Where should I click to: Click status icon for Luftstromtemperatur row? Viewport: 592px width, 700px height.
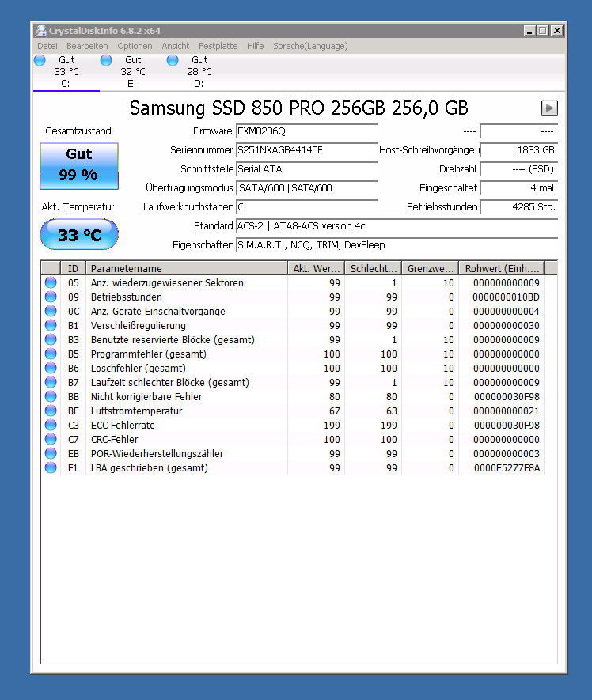click(51, 411)
